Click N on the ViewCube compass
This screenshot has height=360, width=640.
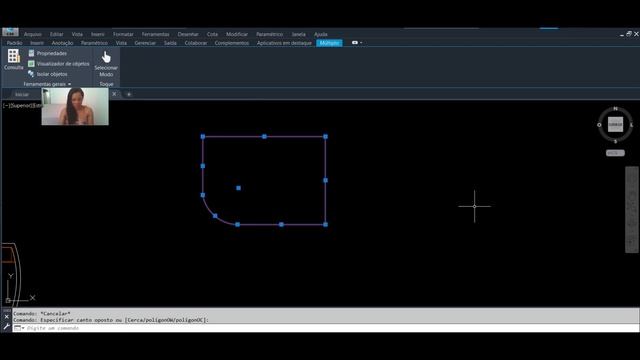(616, 109)
